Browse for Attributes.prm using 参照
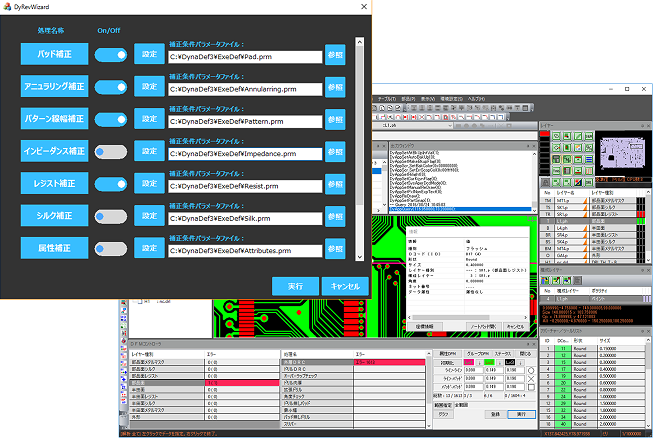The width and height of the screenshot is (659, 441). click(336, 249)
